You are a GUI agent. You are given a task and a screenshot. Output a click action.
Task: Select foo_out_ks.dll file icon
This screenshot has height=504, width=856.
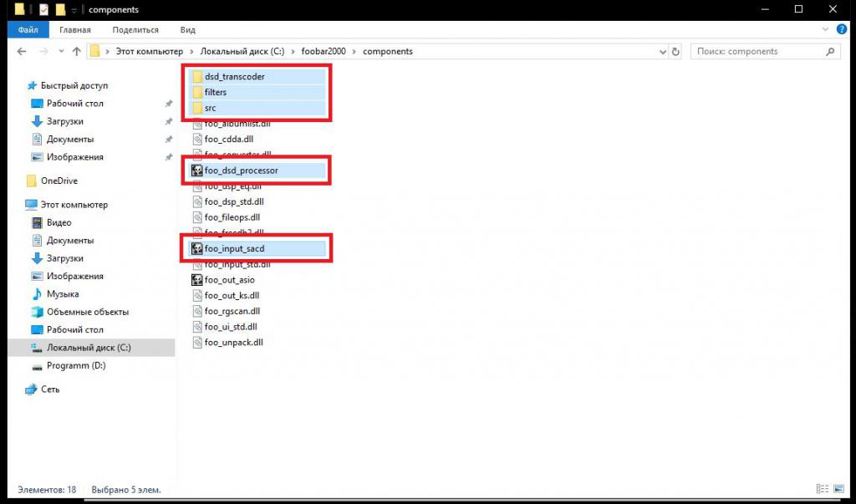(197, 295)
